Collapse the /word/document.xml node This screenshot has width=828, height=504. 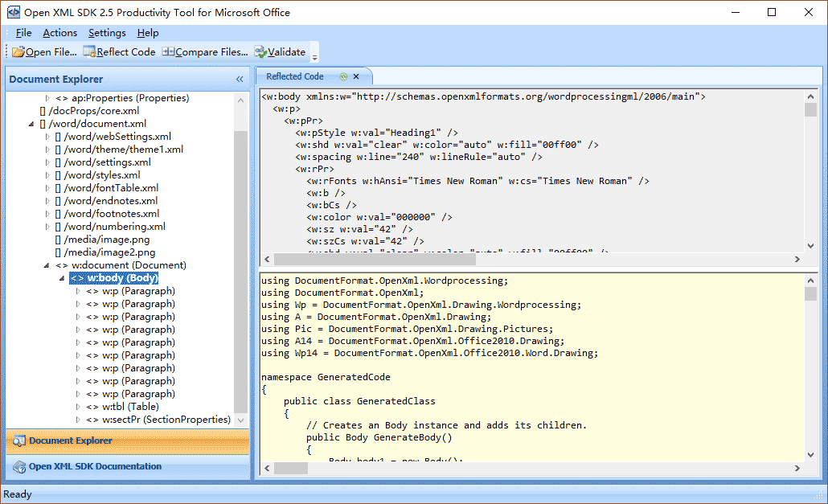tap(31, 124)
